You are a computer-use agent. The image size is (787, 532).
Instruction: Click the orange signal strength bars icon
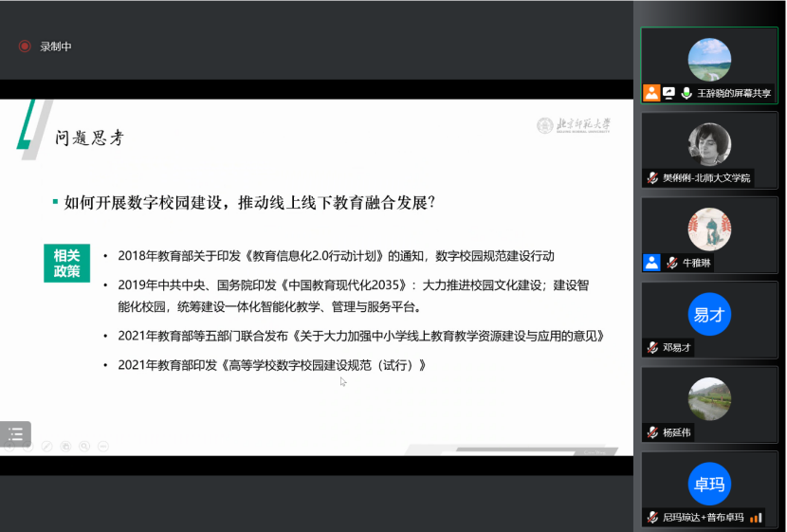click(x=756, y=518)
